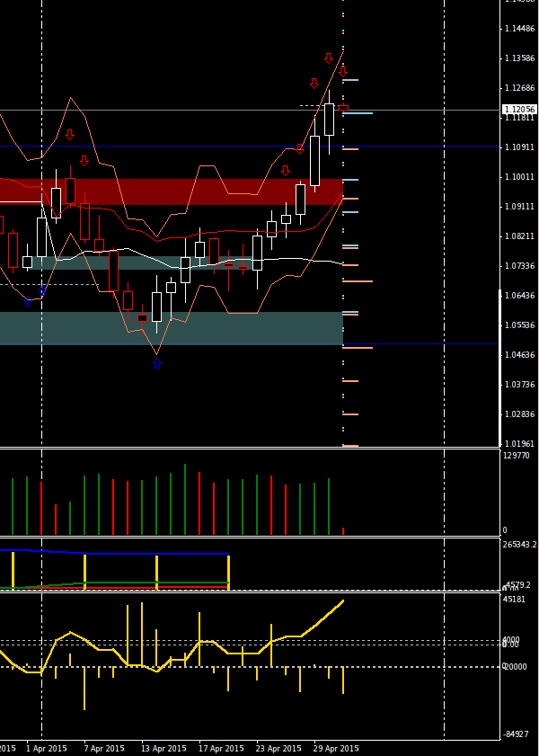Select the indicator scale value 45181
The image size is (539, 756).
[x=514, y=600]
